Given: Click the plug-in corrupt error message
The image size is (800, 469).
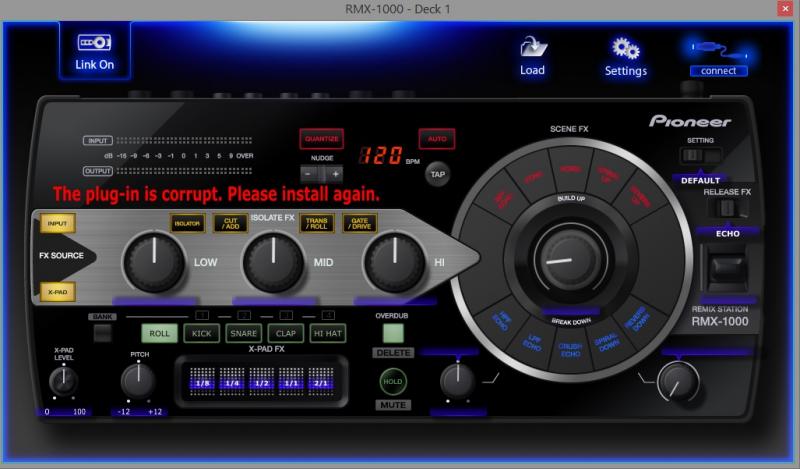Looking at the screenshot, I should [216, 194].
